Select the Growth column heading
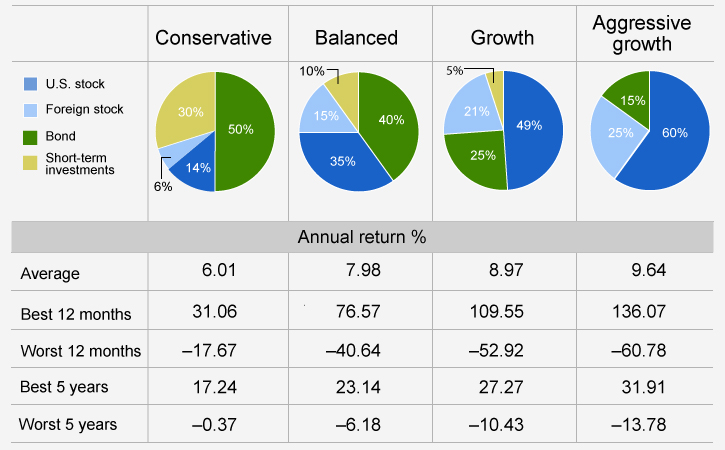The height and width of the screenshot is (450, 725). point(502,38)
